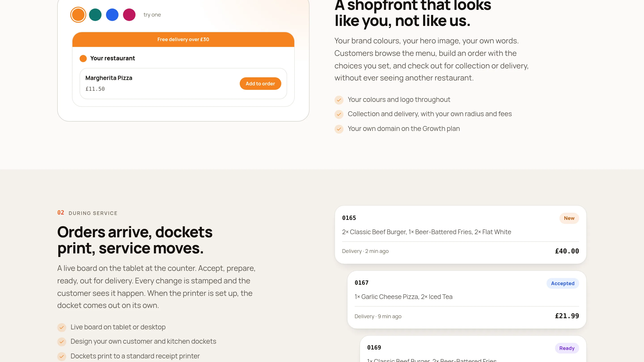Click the Free delivery over £30 banner
The height and width of the screenshot is (362, 644).
183,40
